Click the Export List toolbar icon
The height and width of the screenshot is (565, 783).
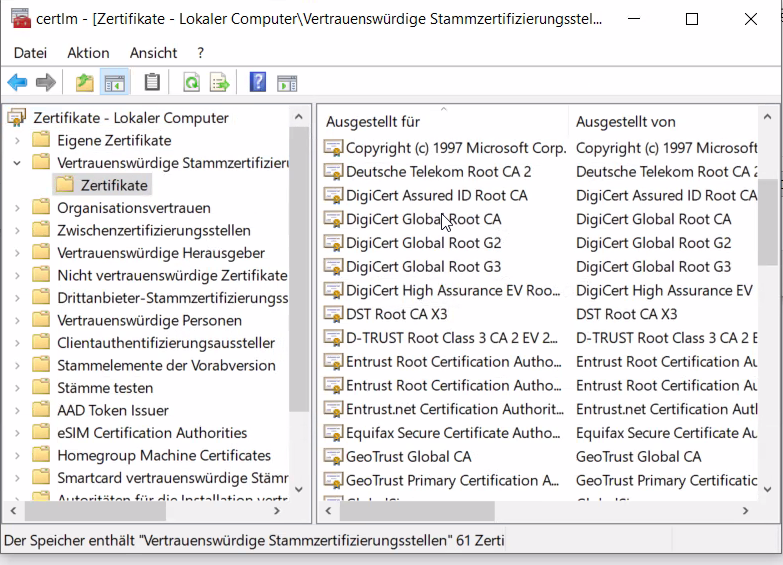pyautogui.click(x=220, y=82)
